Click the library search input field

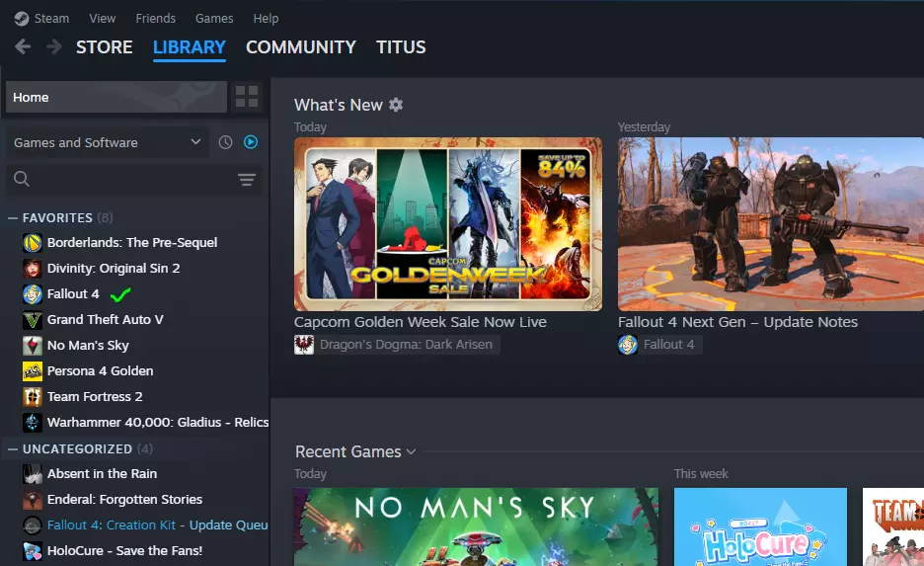(x=132, y=179)
